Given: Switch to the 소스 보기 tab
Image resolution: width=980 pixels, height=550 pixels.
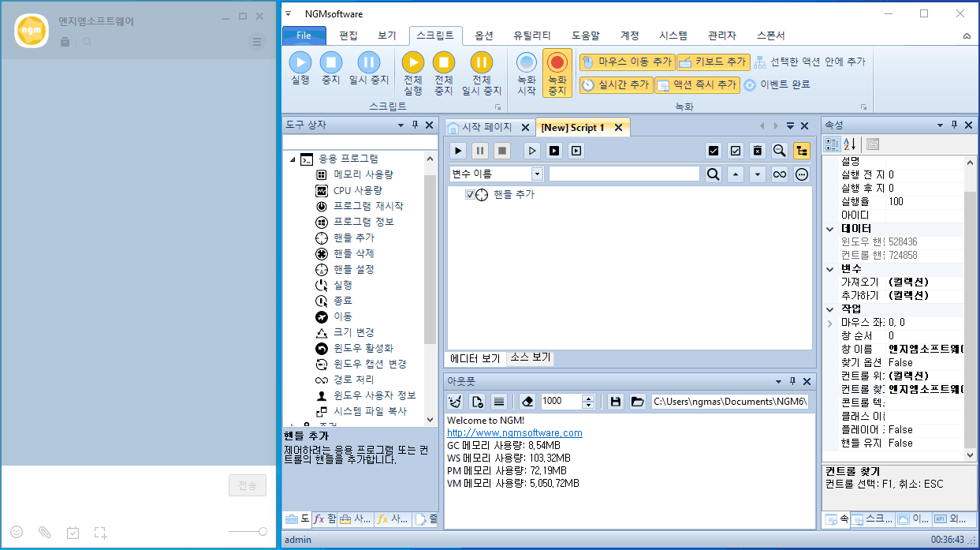Looking at the screenshot, I should coord(531,357).
